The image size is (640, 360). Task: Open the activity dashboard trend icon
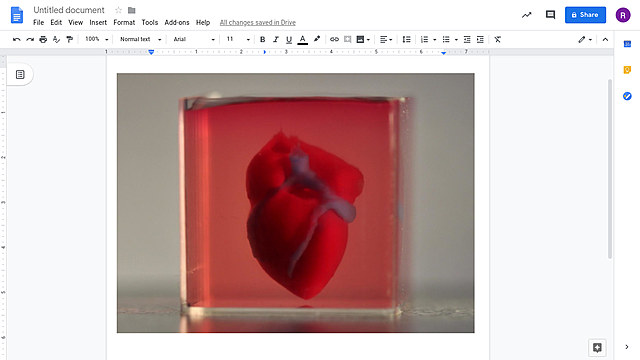pos(527,15)
